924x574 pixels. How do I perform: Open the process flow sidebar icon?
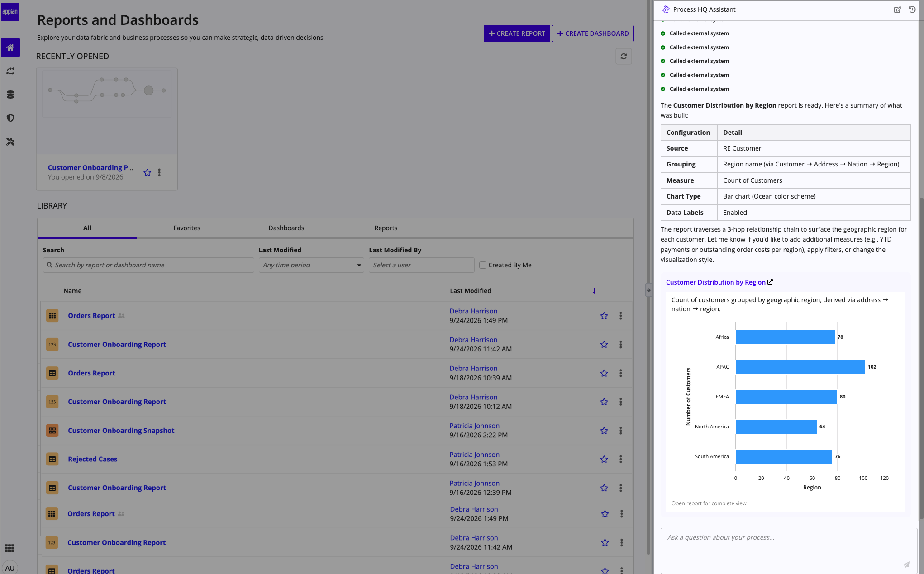pyautogui.click(x=10, y=71)
